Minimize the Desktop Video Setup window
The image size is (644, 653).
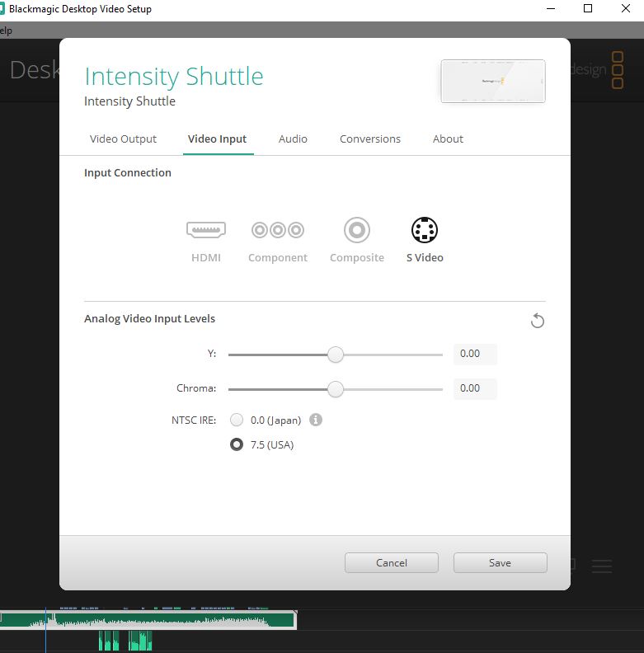pyautogui.click(x=551, y=9)
